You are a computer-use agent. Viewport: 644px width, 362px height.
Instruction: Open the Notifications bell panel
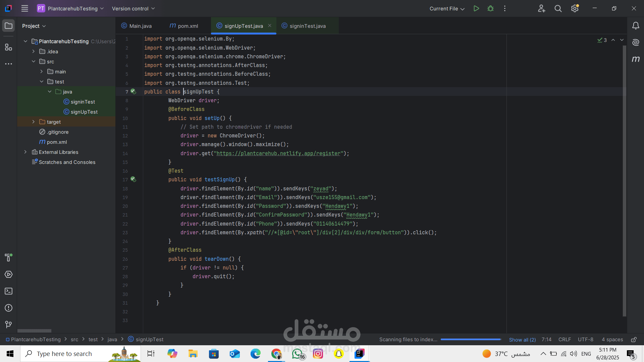click(x=636, y=26)
